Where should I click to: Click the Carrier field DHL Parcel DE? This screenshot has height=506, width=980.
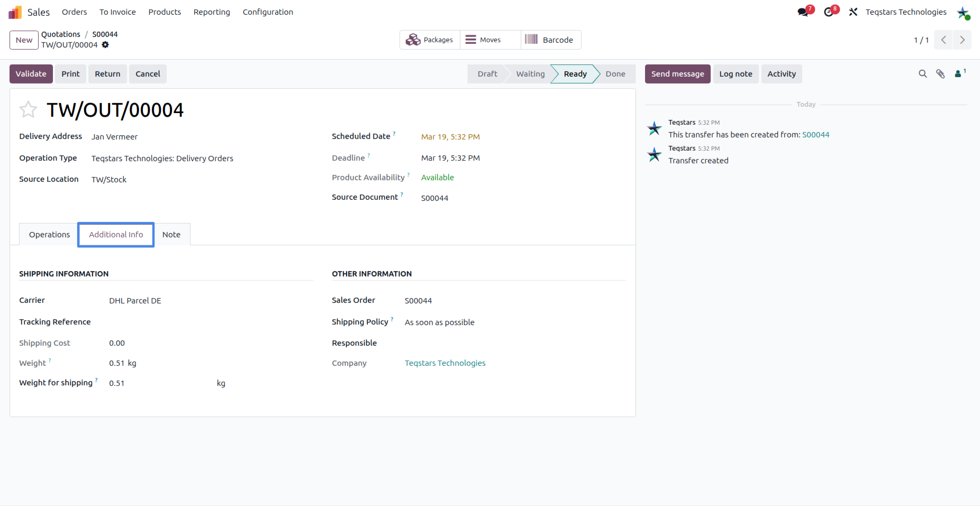135,301
